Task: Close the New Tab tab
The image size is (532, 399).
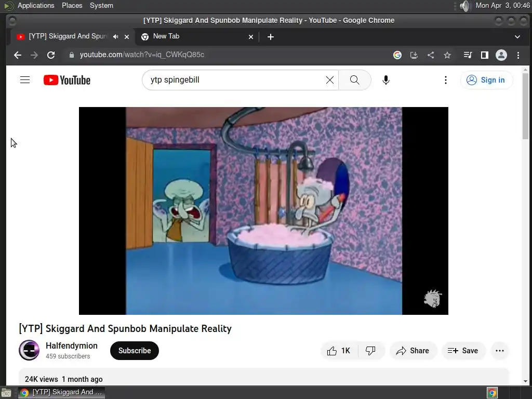Action: coord(251,37)
